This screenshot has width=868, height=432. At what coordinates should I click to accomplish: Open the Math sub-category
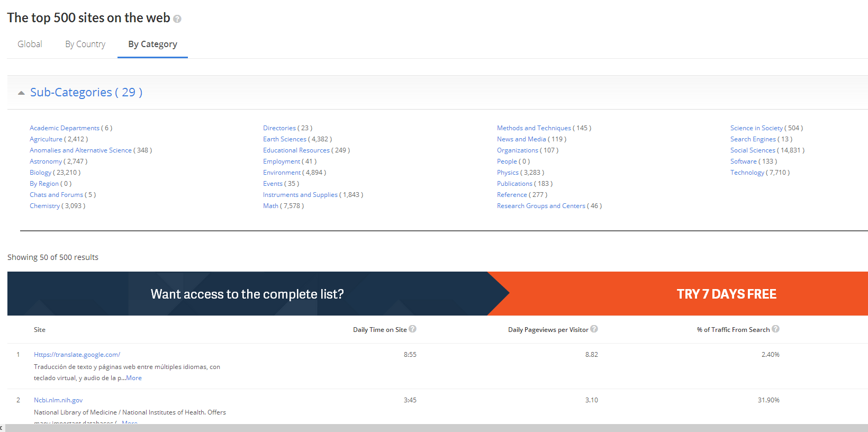270,206
